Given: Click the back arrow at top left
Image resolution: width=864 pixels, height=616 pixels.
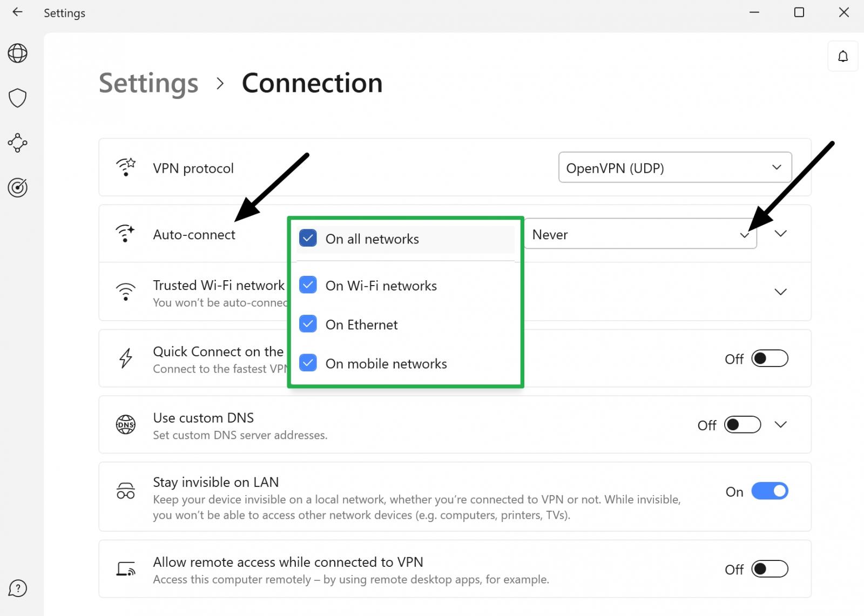Looking at the screenshot, I should [x=17, y=12].
